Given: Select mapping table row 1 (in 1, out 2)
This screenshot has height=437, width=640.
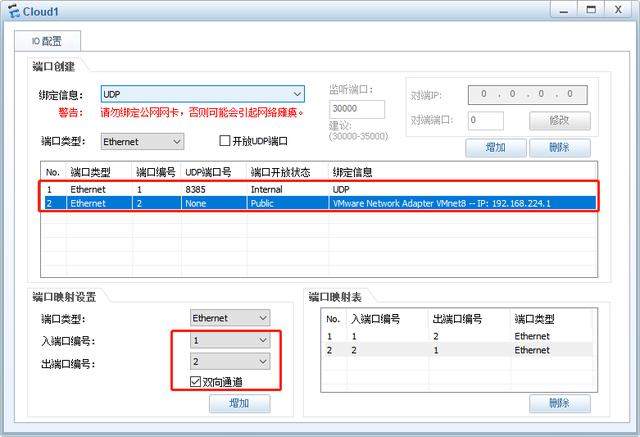Looking at the screenshot, I should coord(457,336).
